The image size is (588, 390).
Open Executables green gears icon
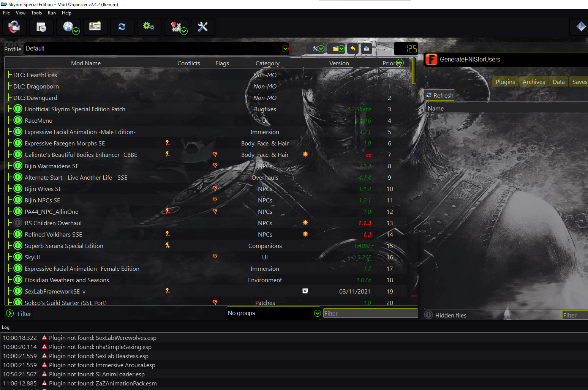[149, 27]
